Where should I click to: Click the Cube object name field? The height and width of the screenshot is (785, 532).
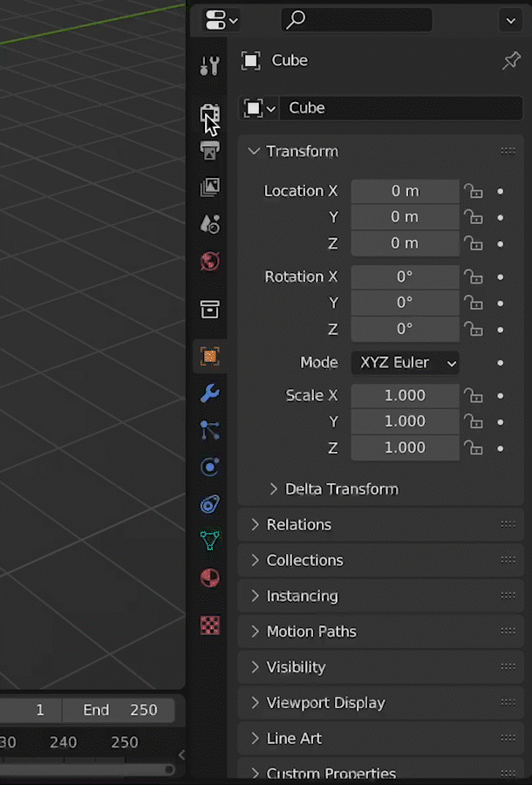pyautogui.click(x=399, y=108)
